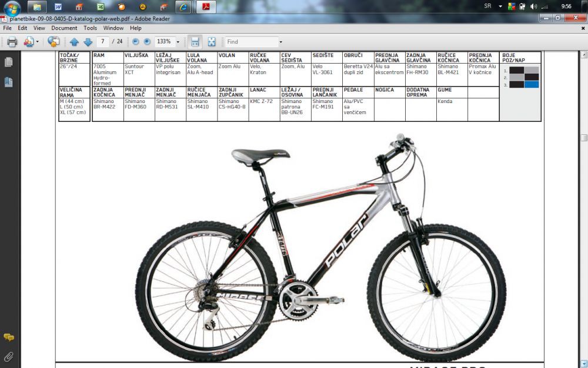Go to previous page with up arrow
The height and width of the screenshot is (368, 588).
pos(74,42)
